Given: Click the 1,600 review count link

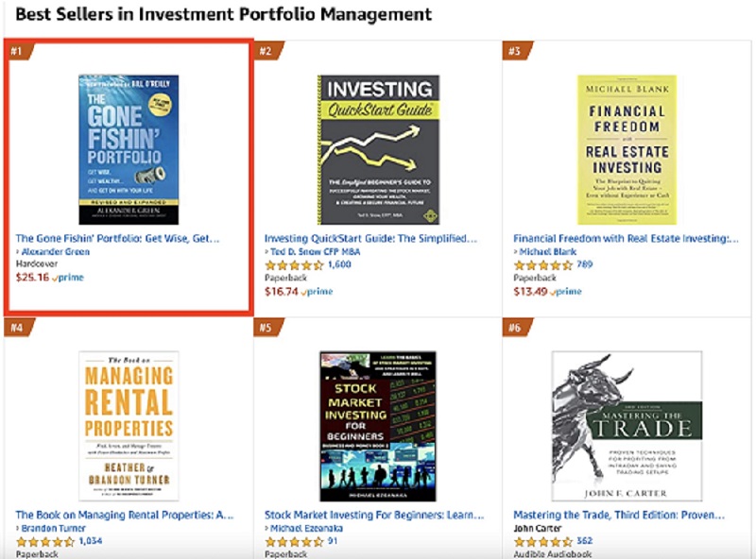Looking at the screenshot, I should (x=338, y=264).
